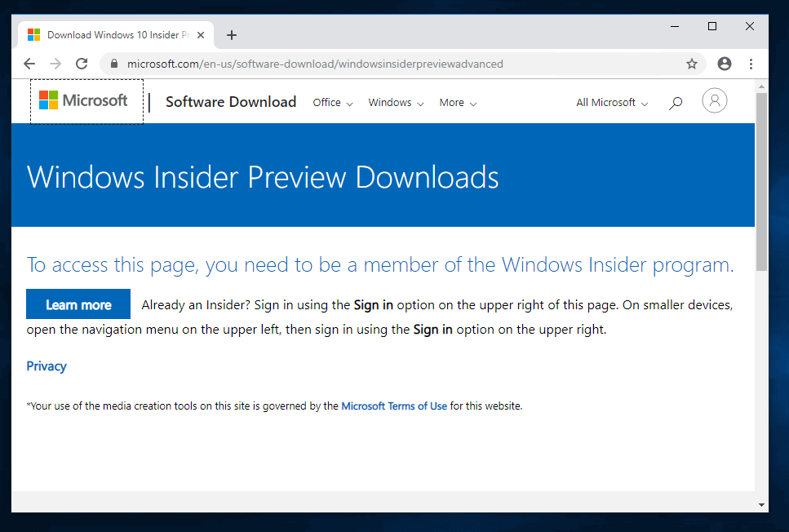Viewport: 789px width, 532px height.
Task: Open the All Microsoft dropdown
Action: (x=612, y=103)
